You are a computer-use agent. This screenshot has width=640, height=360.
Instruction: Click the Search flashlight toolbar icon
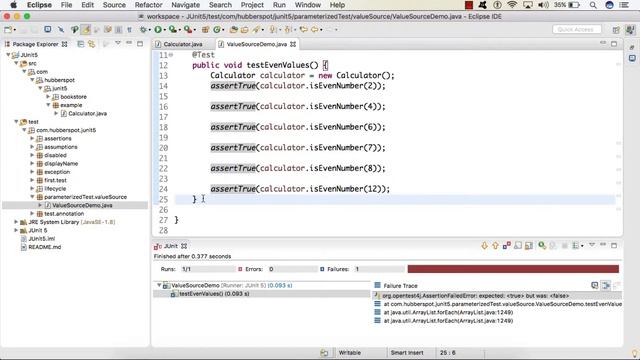pyautogui.click(x=256, y=29)
